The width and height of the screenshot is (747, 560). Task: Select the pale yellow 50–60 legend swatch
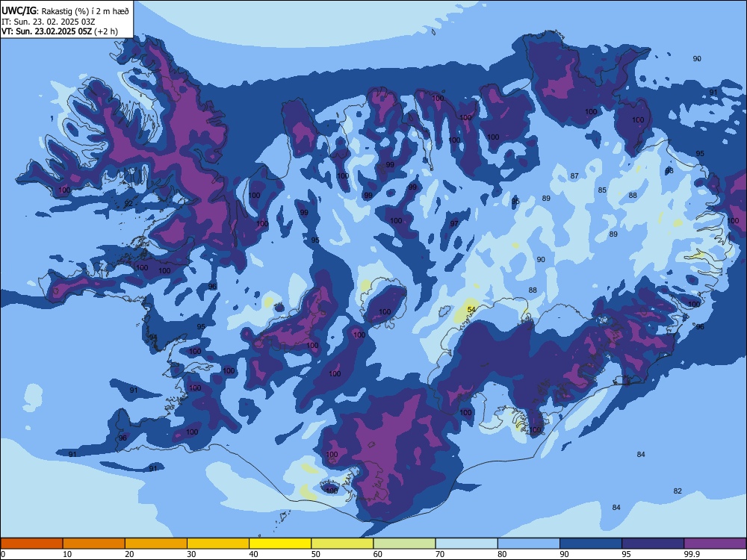pyautogui.click(x=342, y=544)
